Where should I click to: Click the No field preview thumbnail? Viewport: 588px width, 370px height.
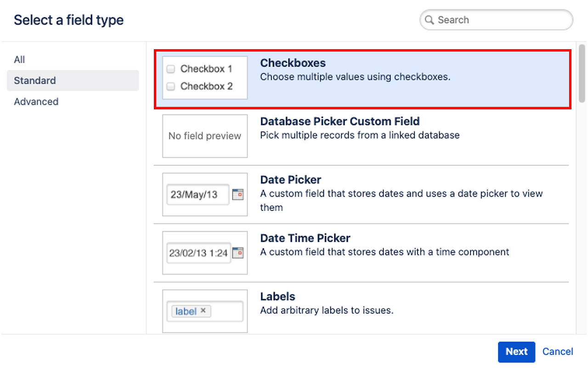pos(205,136)
